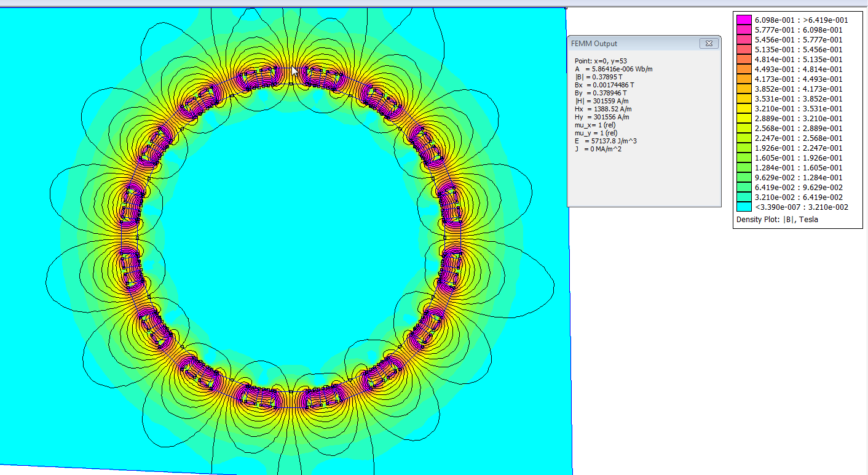The width and height of the screenshot is (868, 475).
Task: Close the FEMM Output window
Action: (x=708, y=44)
